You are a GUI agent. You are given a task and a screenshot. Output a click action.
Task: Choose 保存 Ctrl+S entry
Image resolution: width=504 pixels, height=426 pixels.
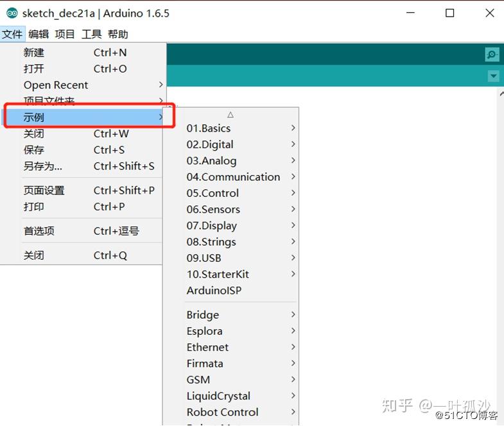pos(82,149)
